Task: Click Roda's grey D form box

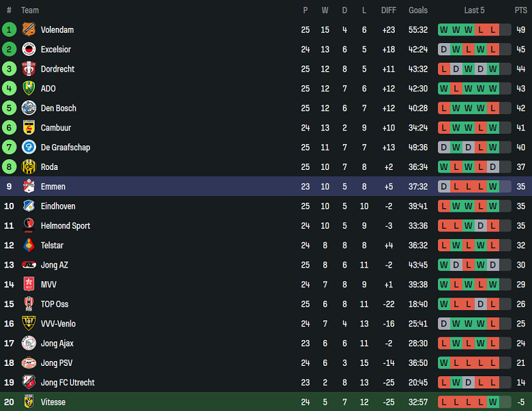Action: click(x=493, y=167)
